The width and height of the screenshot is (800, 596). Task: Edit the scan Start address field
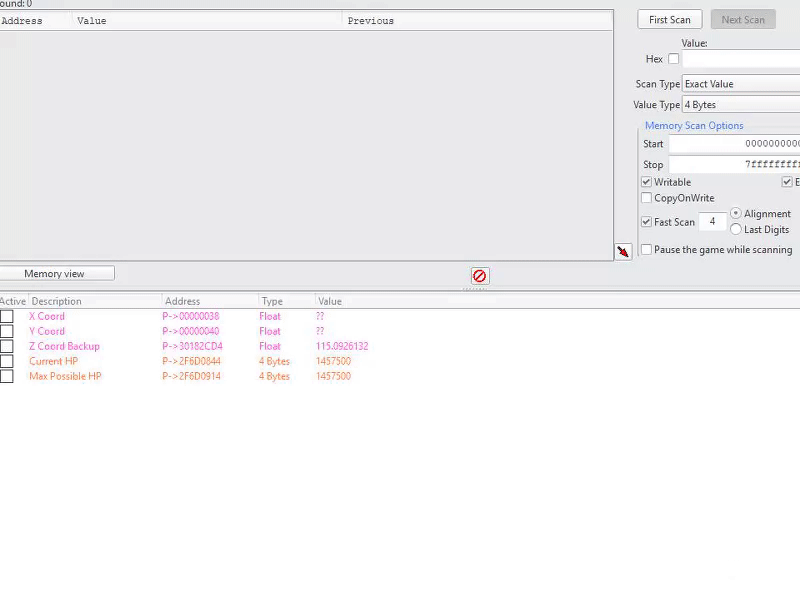click(x=735, y=144)
